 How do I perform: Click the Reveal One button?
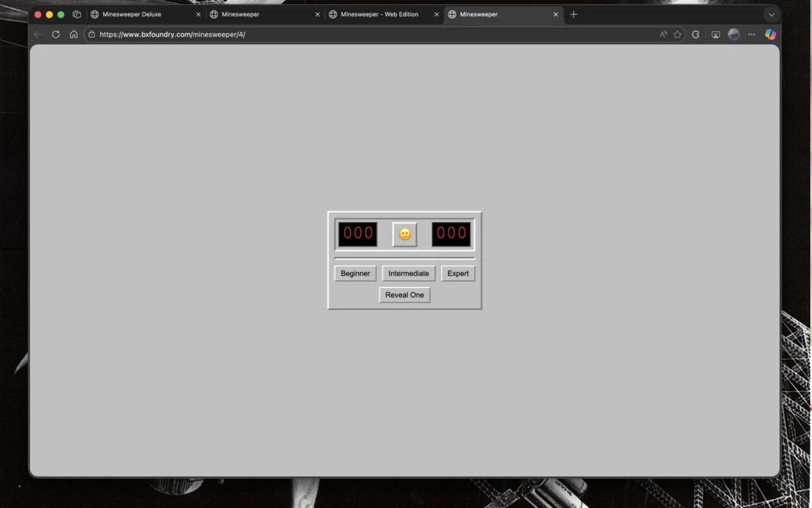point(404,295)
